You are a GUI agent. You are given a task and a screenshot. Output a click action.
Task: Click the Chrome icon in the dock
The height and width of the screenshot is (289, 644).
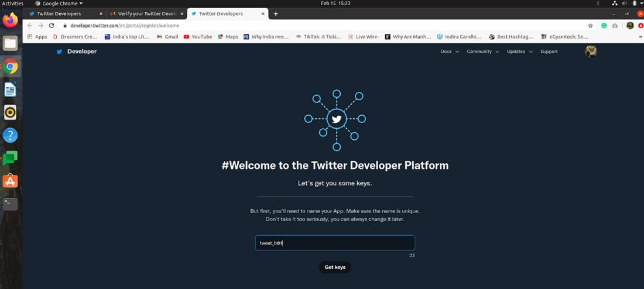coord(11,66)
